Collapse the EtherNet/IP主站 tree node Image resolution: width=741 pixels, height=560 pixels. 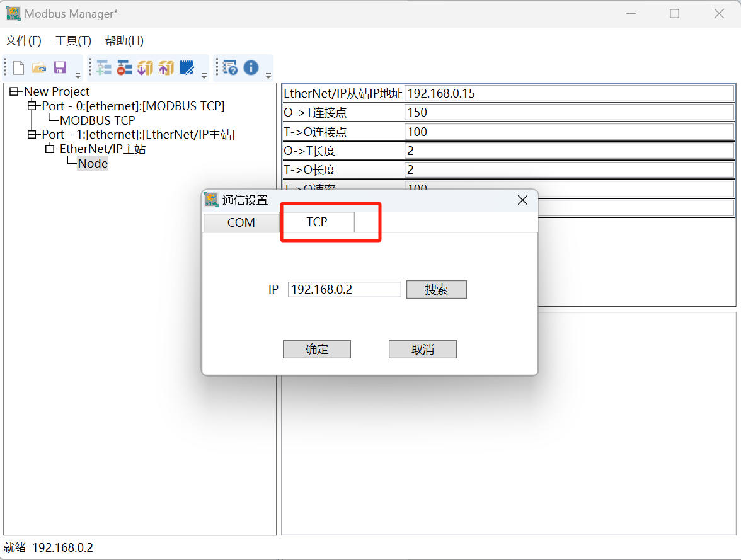coord(50,149)
